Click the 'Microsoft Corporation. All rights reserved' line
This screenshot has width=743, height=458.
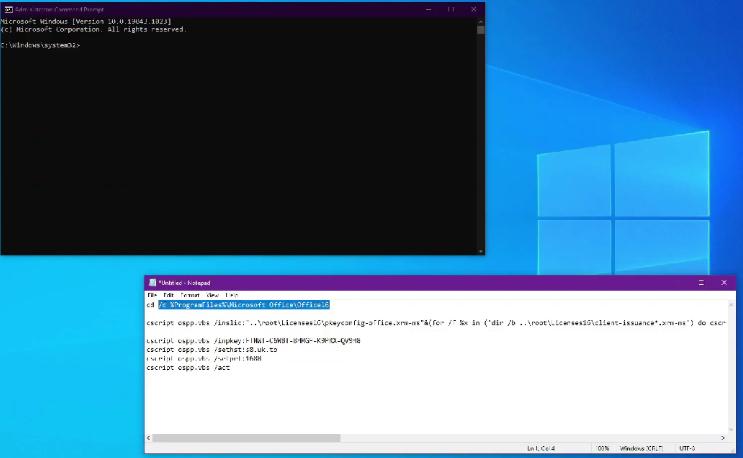93,29
